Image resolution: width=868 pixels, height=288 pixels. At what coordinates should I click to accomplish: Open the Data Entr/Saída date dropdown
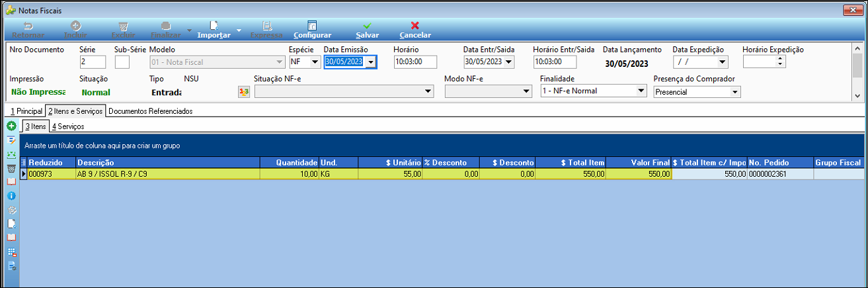click(509, 62)
